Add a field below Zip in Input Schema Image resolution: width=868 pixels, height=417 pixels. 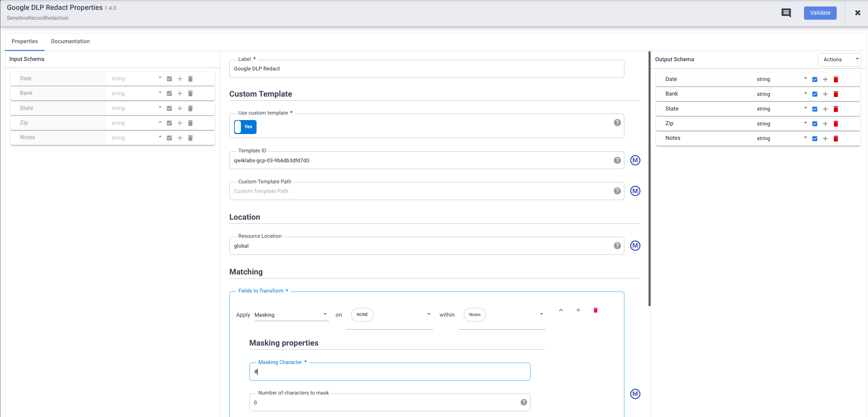tap(180, 123)
